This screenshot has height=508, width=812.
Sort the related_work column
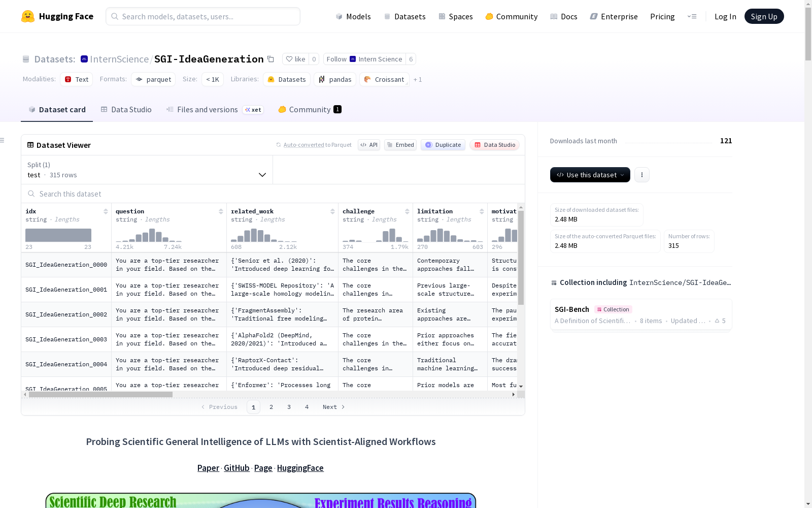click(332, 211)
